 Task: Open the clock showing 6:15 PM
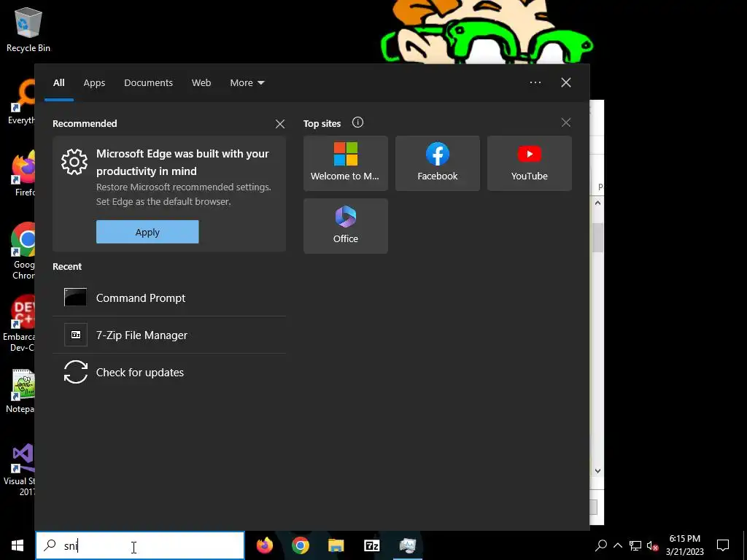684,545
